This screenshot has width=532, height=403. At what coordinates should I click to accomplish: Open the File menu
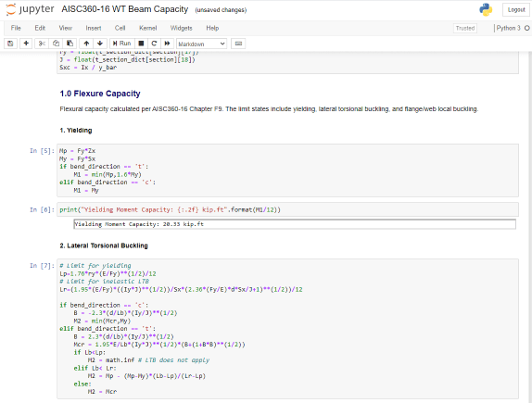point(16,28)
